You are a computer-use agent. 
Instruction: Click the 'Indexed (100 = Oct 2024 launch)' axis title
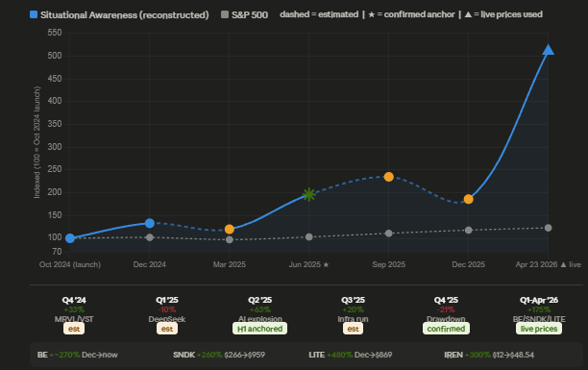pos(37,142)
